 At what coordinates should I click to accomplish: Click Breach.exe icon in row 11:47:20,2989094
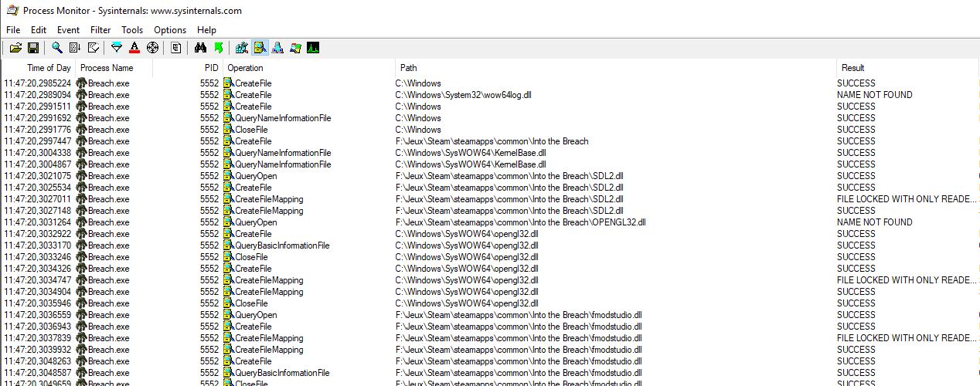pyautogui.click(x=81, y=95)
